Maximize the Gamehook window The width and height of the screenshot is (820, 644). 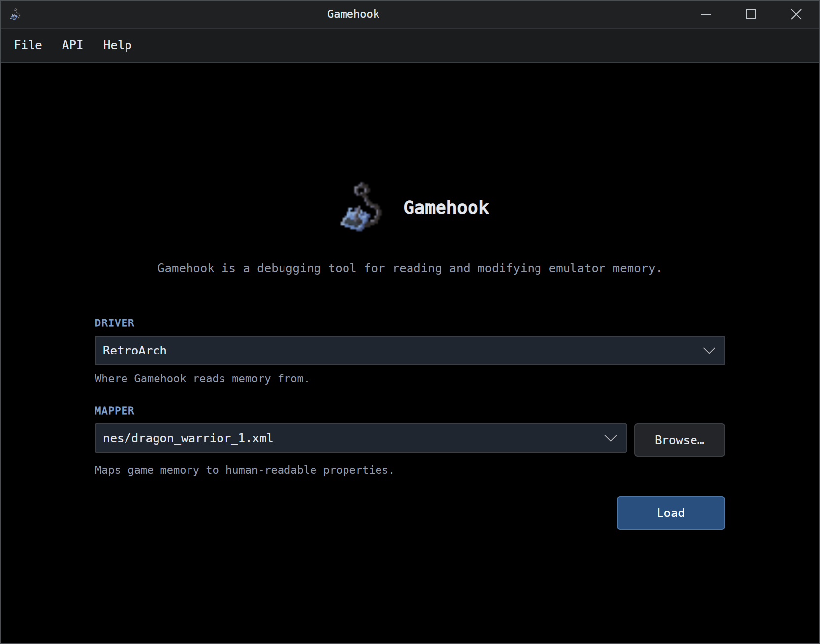tap(751, 14)
